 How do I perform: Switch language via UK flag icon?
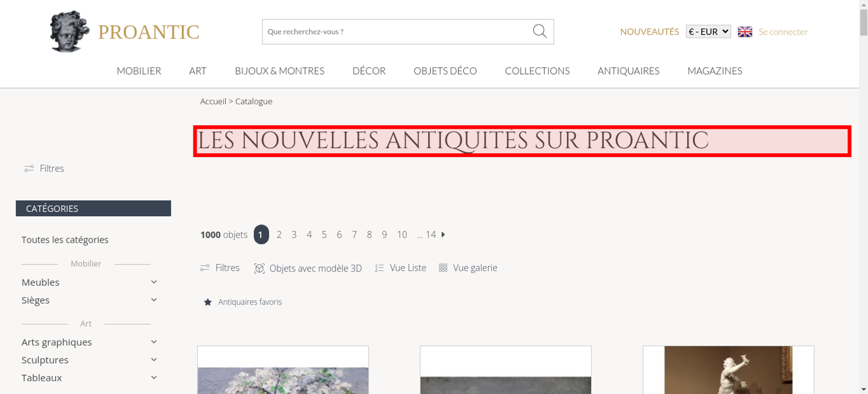[x=745, y=32]
